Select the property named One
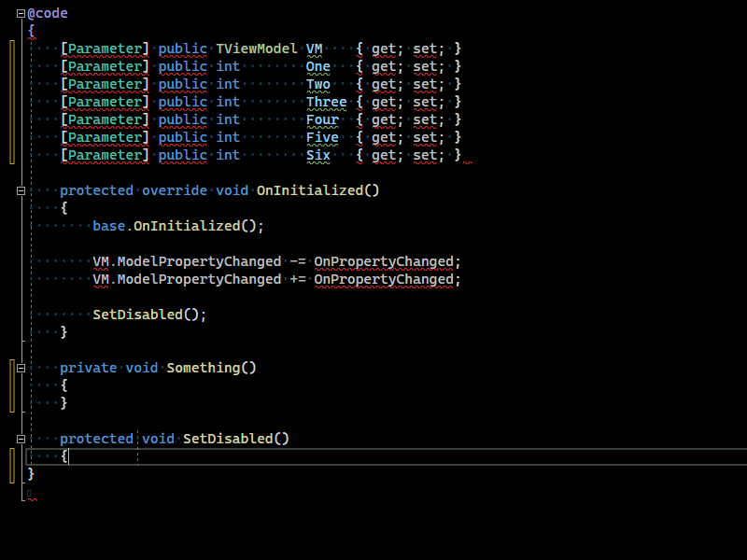 click(317, 66)
